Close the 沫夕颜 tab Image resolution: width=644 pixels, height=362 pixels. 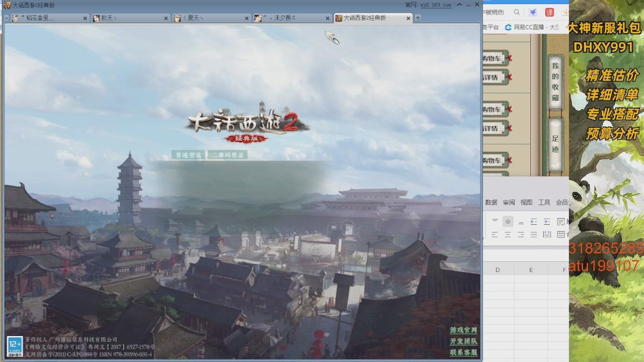328,18
